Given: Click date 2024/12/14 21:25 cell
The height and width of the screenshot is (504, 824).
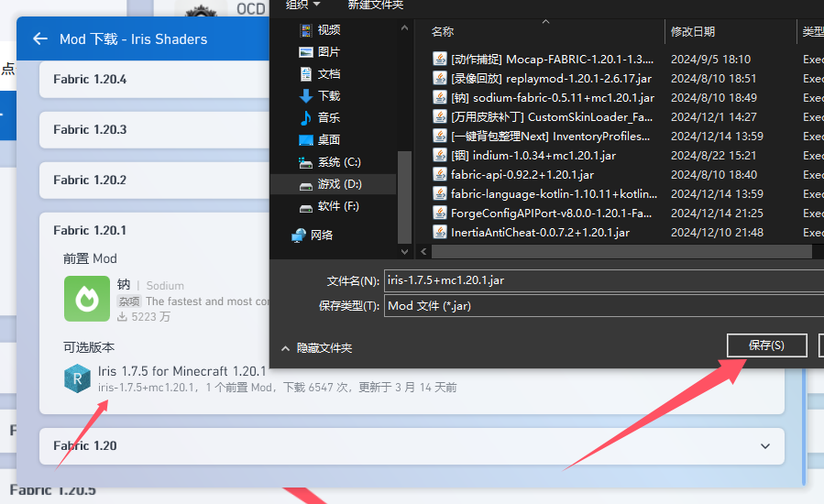Looking at the screenshot, I should 717,214.
